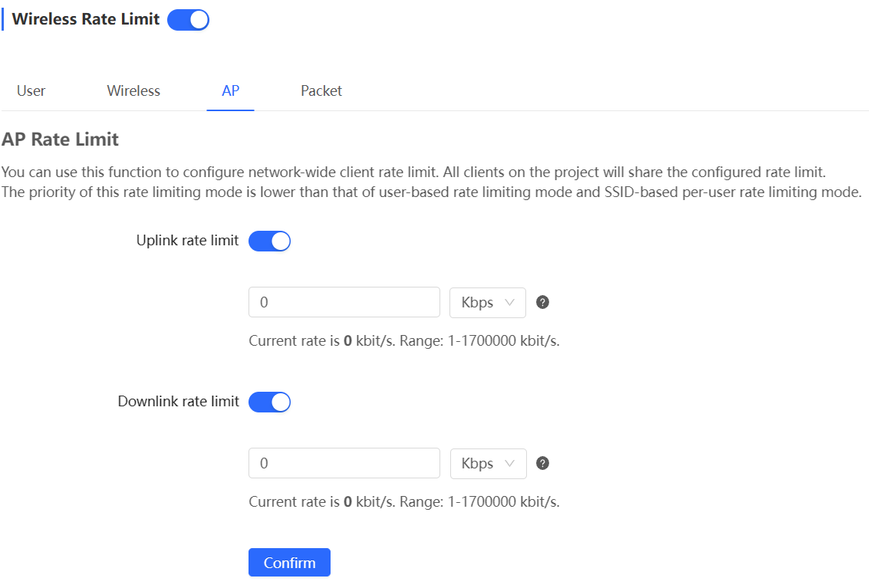
Task: Turn off the Uplink rate limit toggle
Action: [x=269, y=240]
